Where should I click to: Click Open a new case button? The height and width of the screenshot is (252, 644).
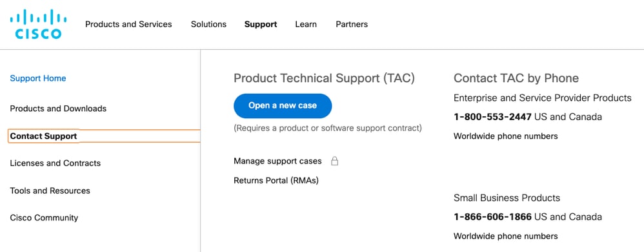(x=283, y=106)
